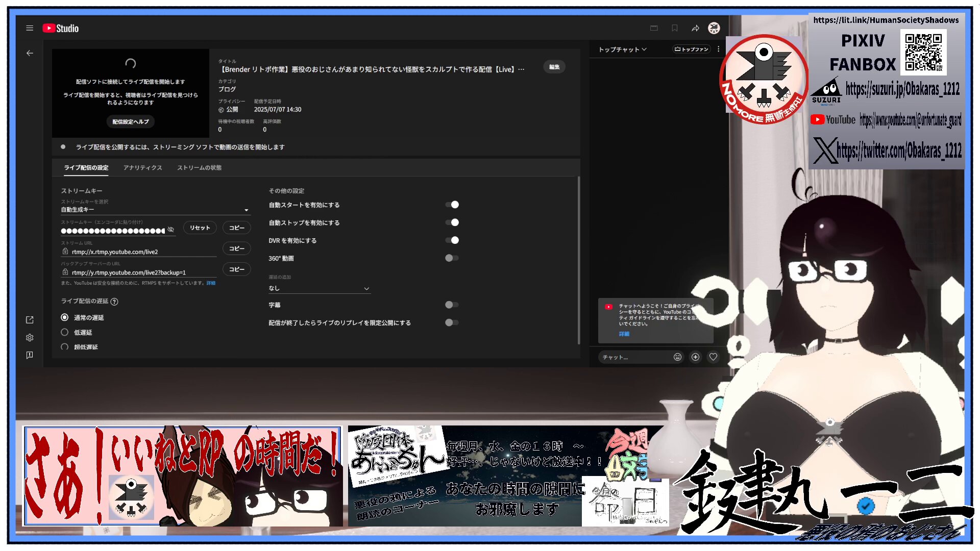The width and height of the screenshot is (980, 551).
Task: Open the stream key selection dropdown
Action: [x=155, y=210]
